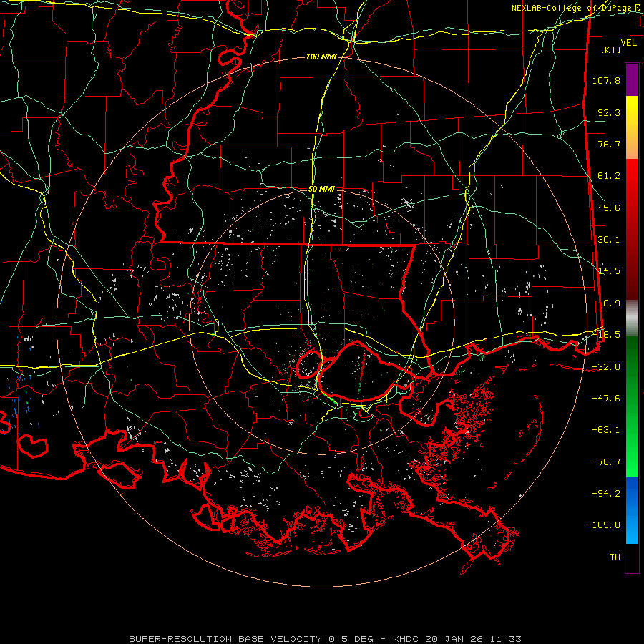This screenshot has width=644, height=644.
Task: Click the 92.3 legend value
Action: 609,112
